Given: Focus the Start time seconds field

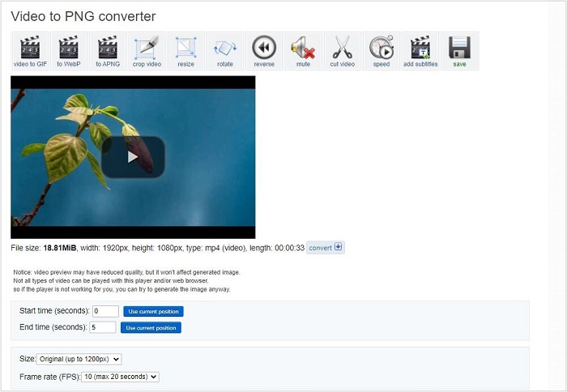Looking at the screenshot, I should [x=105, y=311].
